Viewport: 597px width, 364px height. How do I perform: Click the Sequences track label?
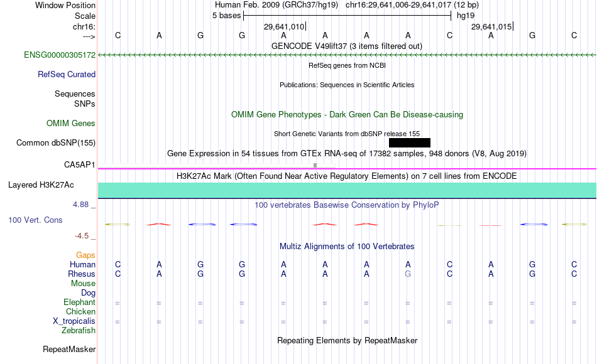[75, 94]
